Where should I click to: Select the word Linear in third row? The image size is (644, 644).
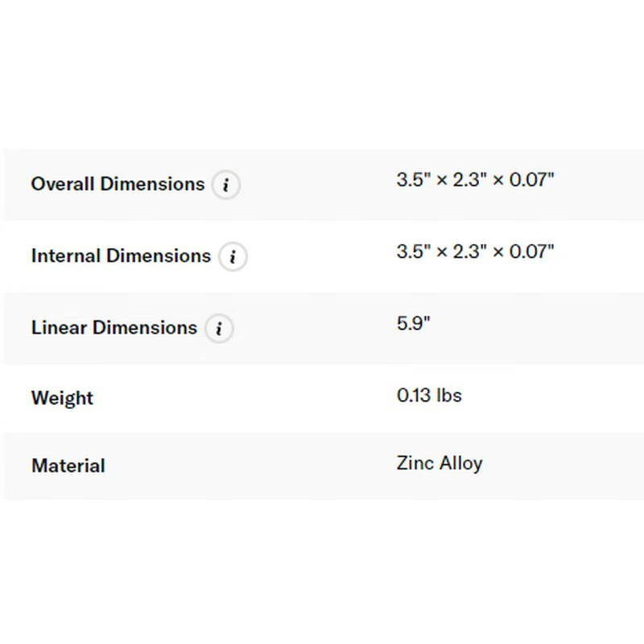click(59, 328)
